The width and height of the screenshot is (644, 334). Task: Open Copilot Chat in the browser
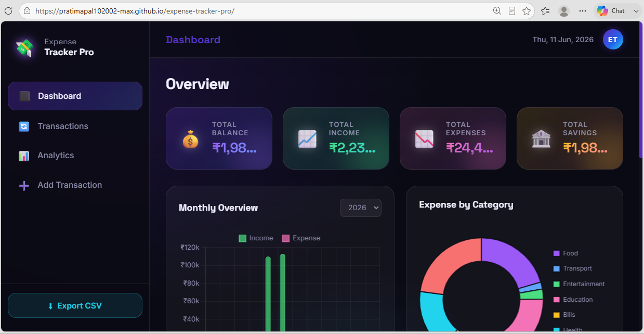point(611,11)
